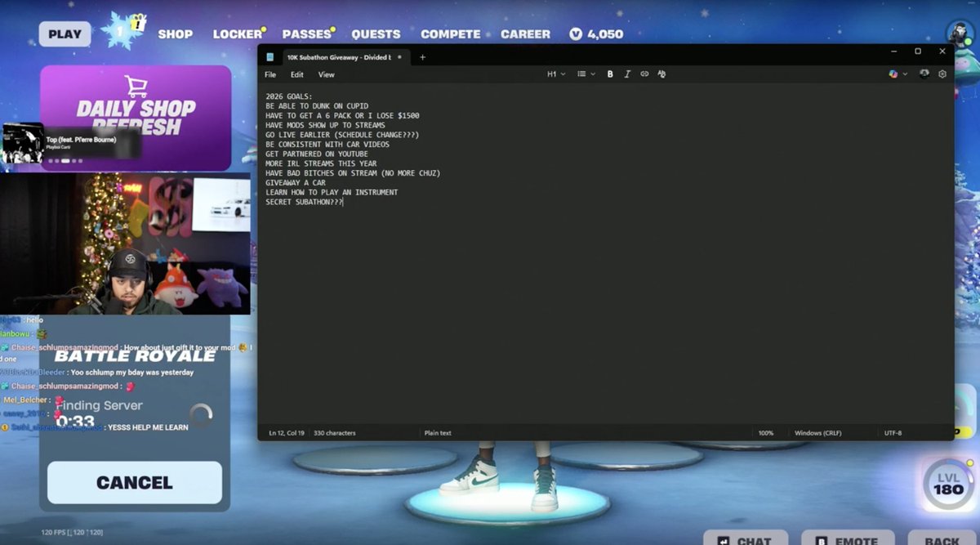Open the Notepad account profile icon
This screenshot has height=545, width=980.
(924, 74)
